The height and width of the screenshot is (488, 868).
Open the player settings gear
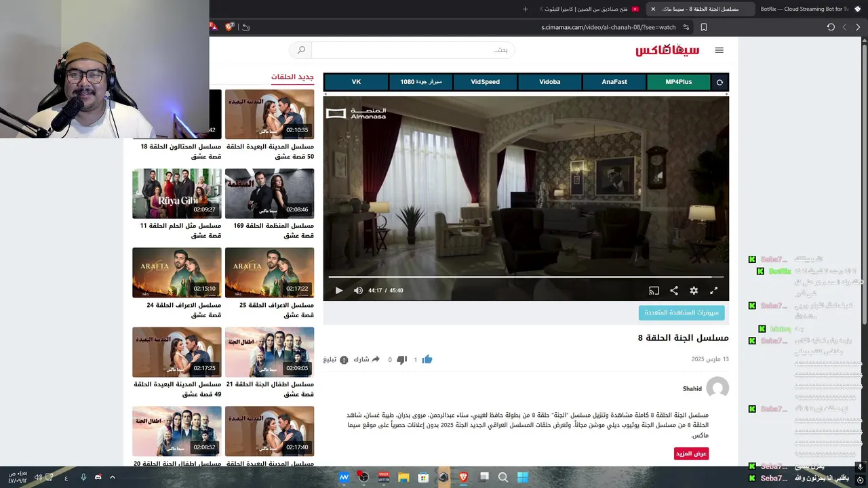[694, 290]
